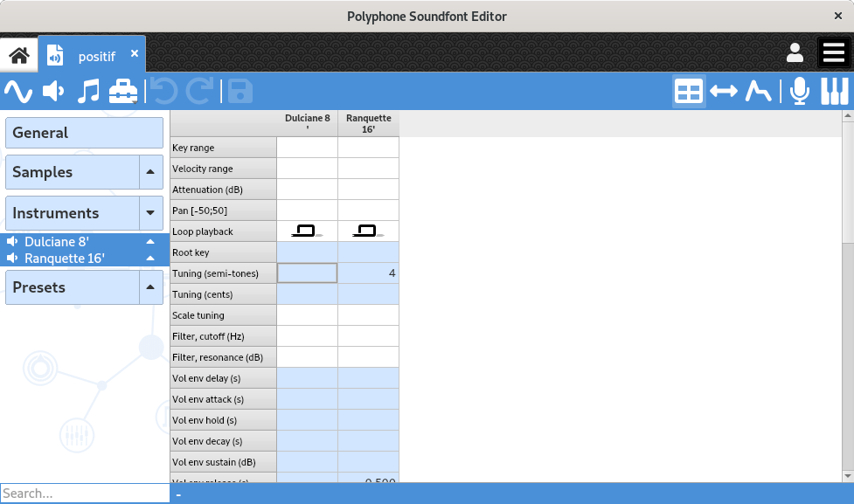The width and height of the screenshot is (854, 504).
Task: Select the Vol env sustain (dB) row header
Action: tap(223, 462)
